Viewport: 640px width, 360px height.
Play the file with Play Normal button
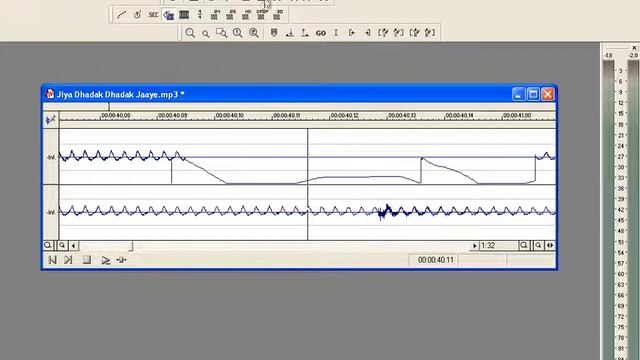pyautogui.click(x=105, y=260)
